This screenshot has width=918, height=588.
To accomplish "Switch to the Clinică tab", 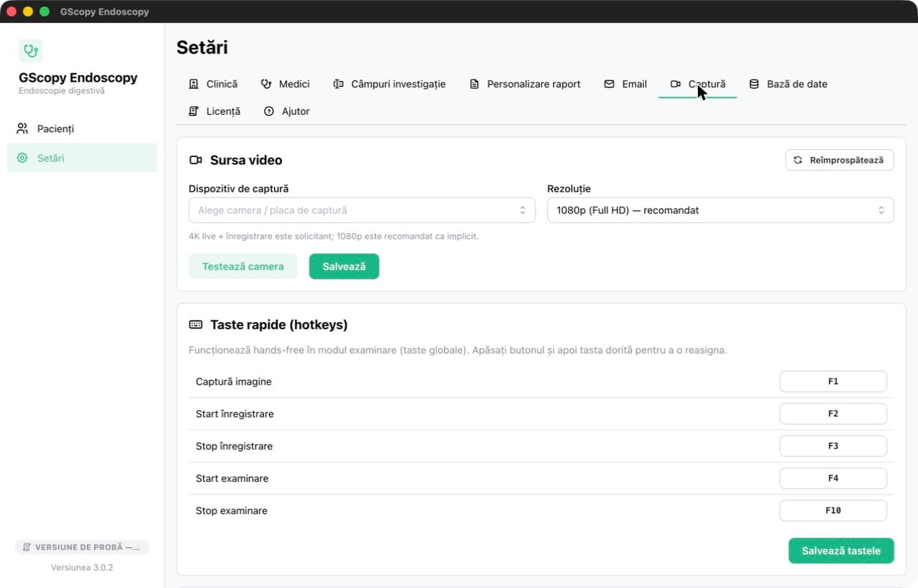I will 213,84.
